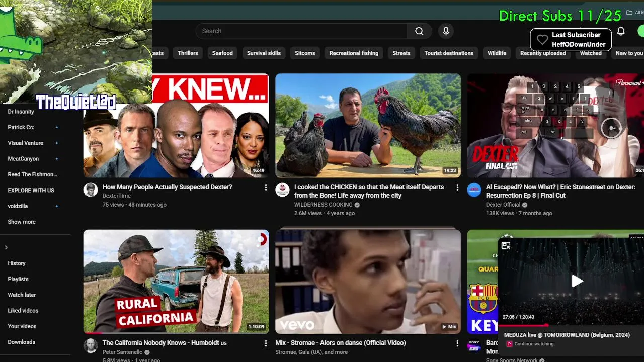Select the Streets filter chip

pos(401,53)
